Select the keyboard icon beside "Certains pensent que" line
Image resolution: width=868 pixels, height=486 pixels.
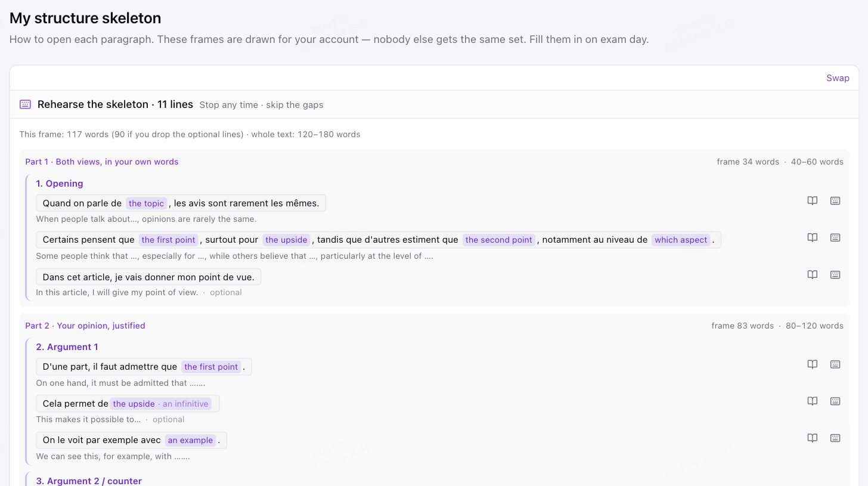click(835, 238)
